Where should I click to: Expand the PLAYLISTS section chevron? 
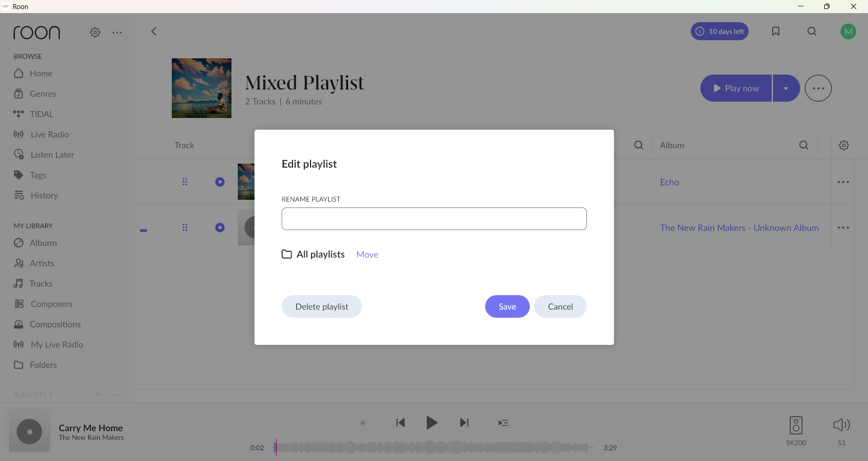point(51,395)
